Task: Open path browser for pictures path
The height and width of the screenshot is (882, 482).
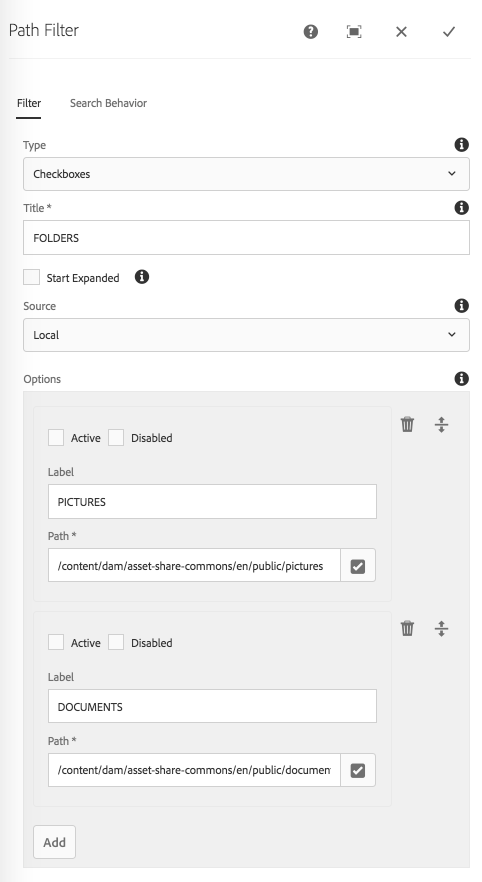Action: tap(358, 565)
